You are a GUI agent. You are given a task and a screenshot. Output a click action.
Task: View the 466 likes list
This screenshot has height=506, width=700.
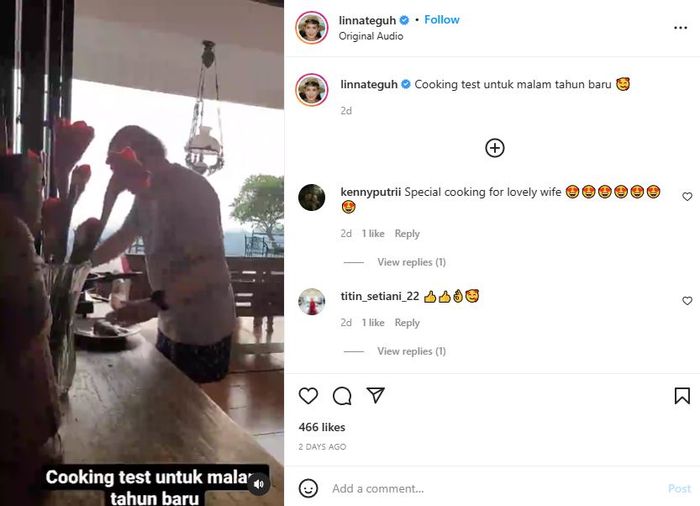pyautogui.click(x=322, y=427)
